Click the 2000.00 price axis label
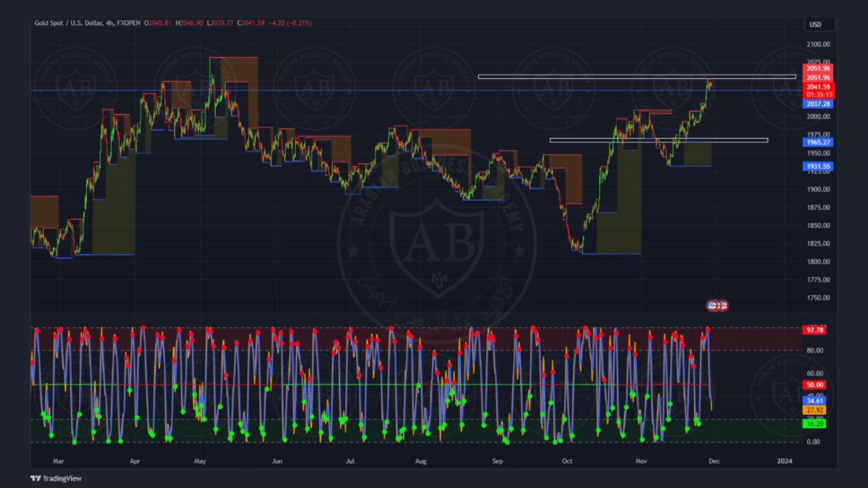The image size is (868, 488). click(818, 116)
